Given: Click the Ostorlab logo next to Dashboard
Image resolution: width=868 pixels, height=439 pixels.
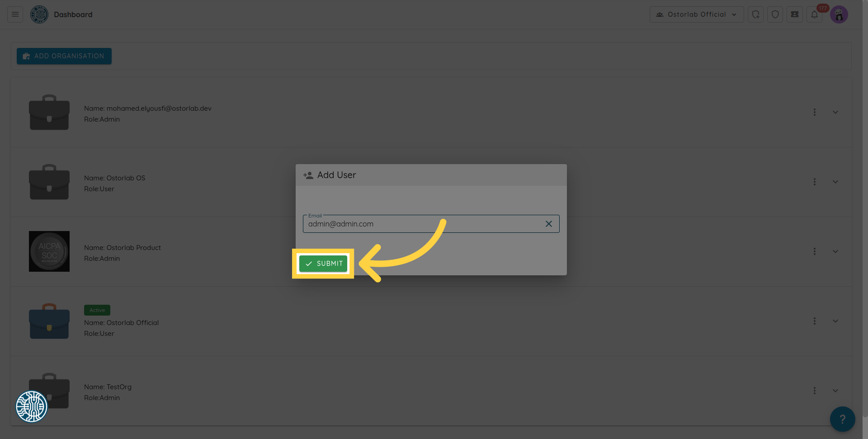Looking at the screenshot, I should click(39, 14).
